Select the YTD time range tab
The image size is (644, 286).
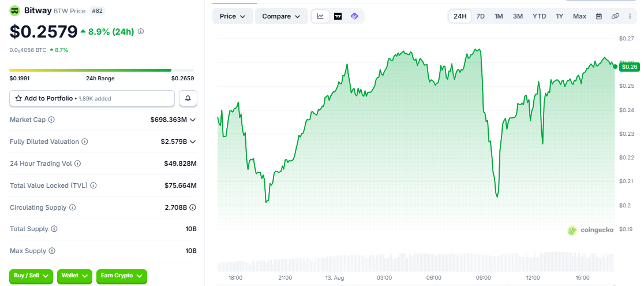click(x=540, y=16)
